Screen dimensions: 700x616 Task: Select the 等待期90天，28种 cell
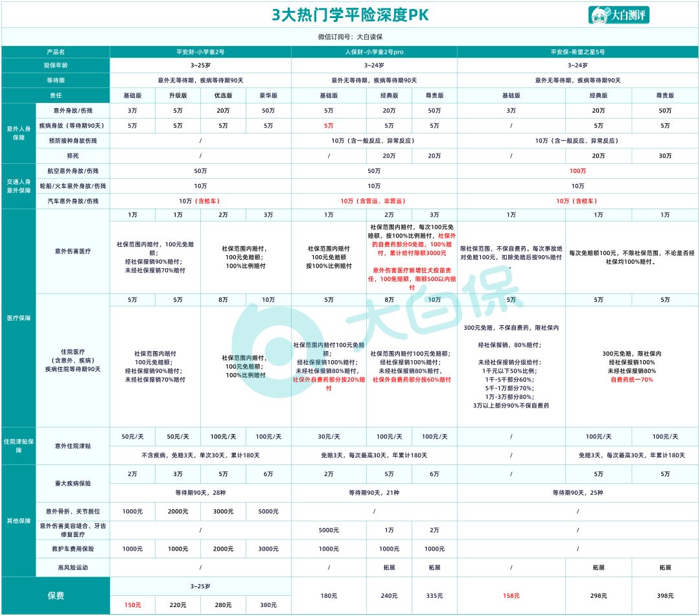tap(200, 493)
